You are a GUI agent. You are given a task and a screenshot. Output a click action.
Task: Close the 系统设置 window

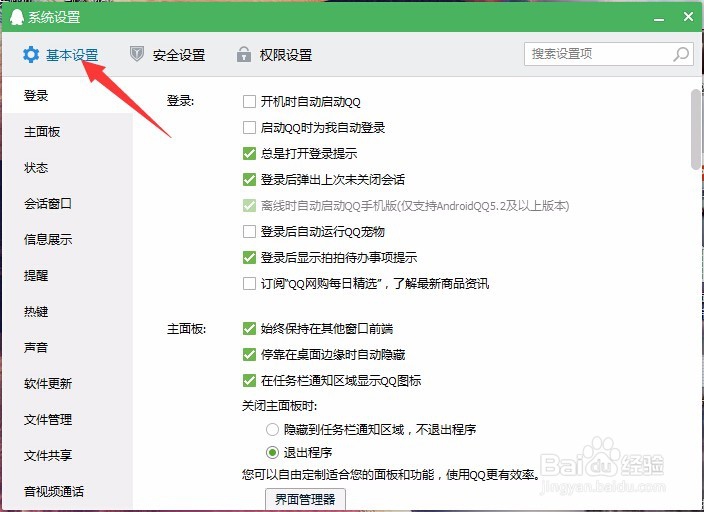688,17
